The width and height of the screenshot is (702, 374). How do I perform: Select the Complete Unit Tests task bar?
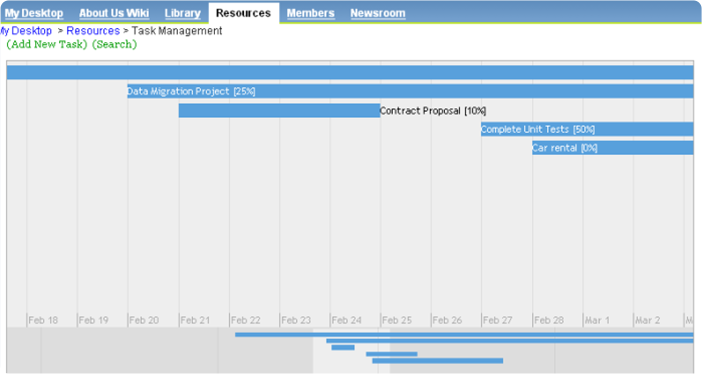point(587,129)
